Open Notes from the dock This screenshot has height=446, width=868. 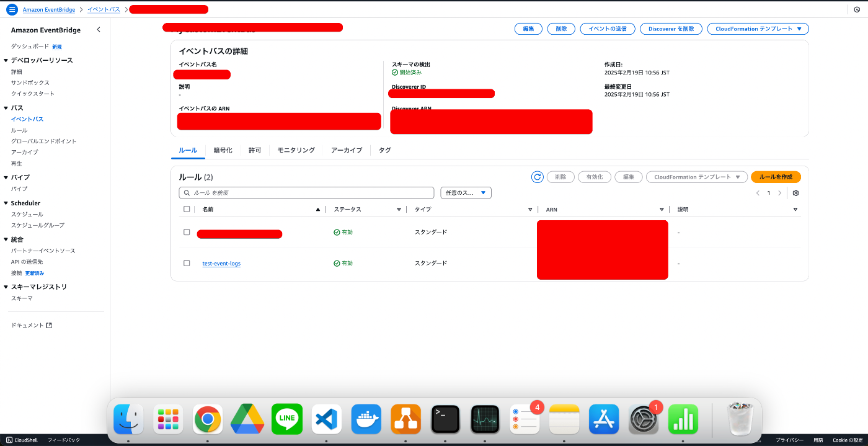(x=564, y=419)
